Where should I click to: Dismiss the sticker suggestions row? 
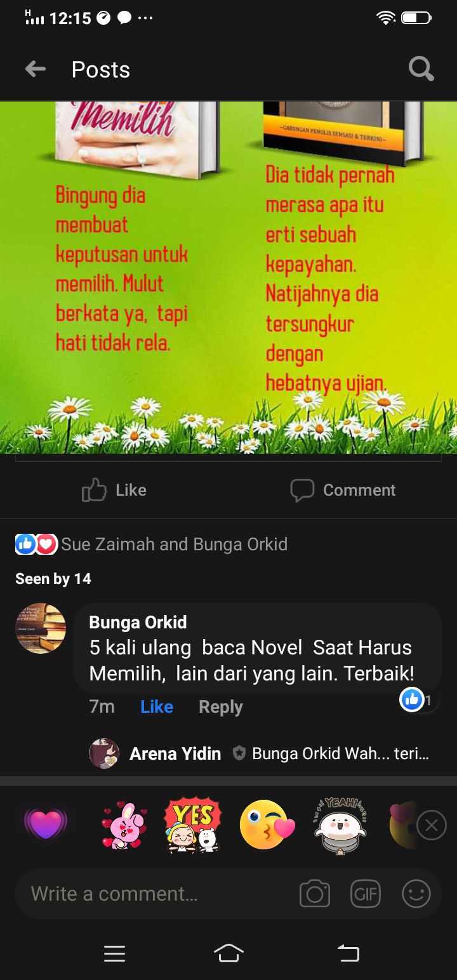[x=432, y=825]
